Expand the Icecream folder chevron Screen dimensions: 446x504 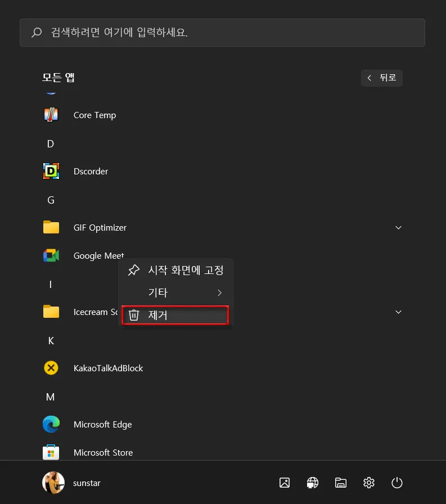point(398,312)
